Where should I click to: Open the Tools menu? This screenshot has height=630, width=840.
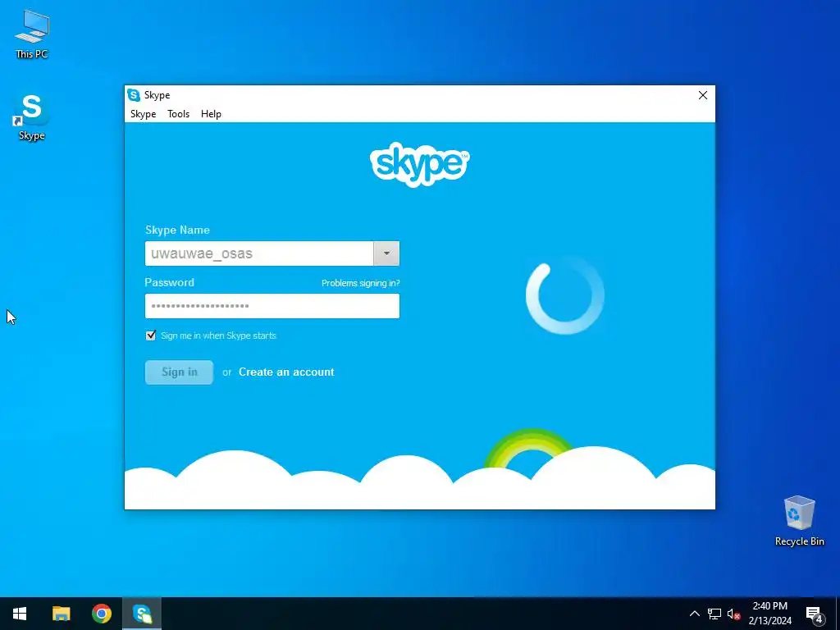click(178, 113)
